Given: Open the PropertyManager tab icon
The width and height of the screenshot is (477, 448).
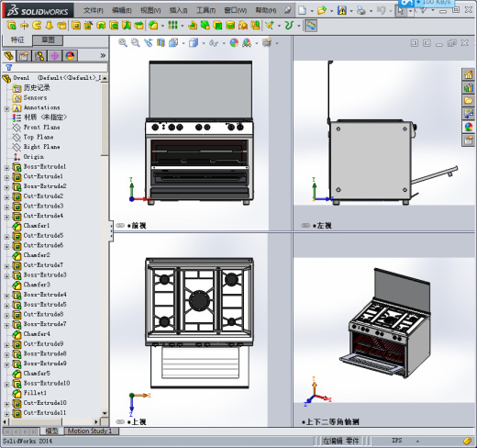Looking at the screenshot, I should 24,56.
